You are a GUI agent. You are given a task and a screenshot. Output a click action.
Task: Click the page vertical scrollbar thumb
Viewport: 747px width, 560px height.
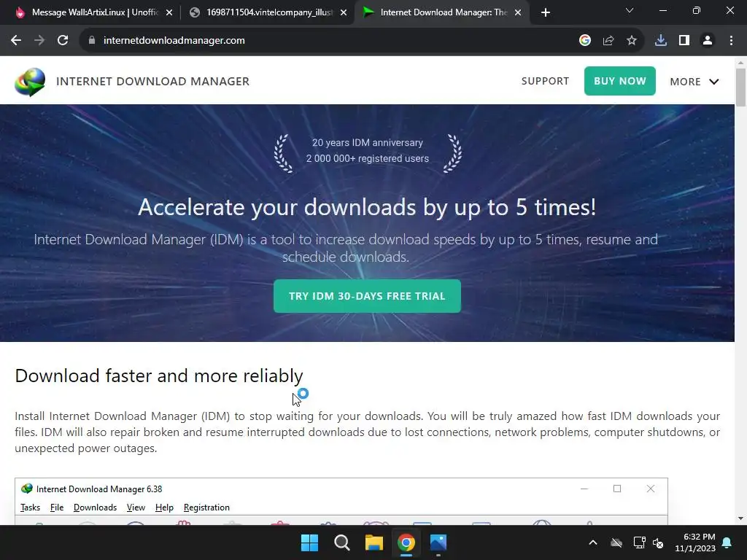click(740, 87)
